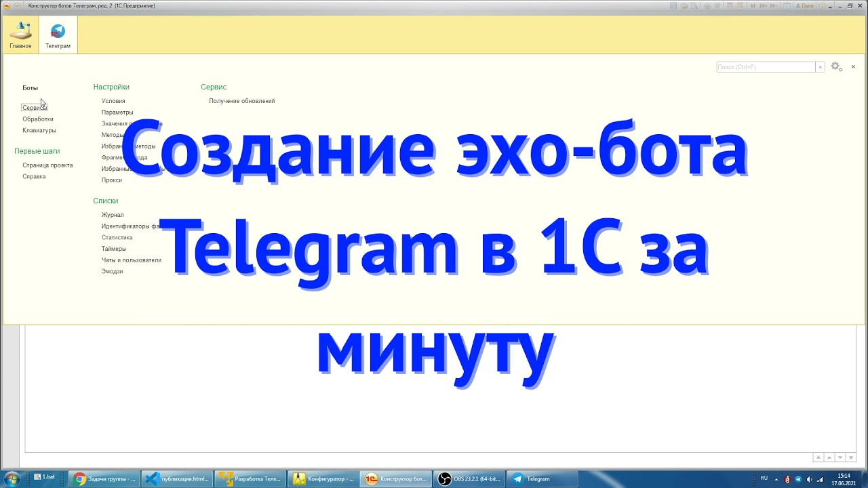Viewport: 868px width, 488px height.
Task: Click the M- memory button
Action: pos(774,5)
